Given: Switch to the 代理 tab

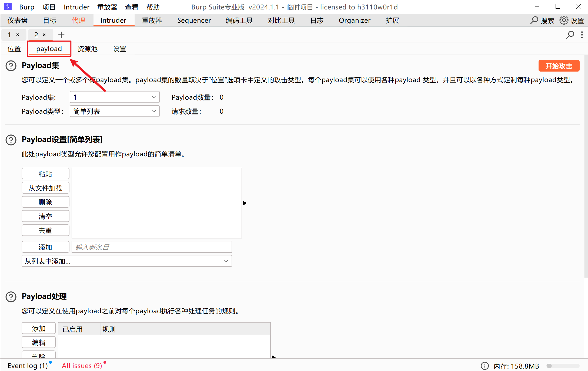Looking at the screenshot, I should pos(78,20).
